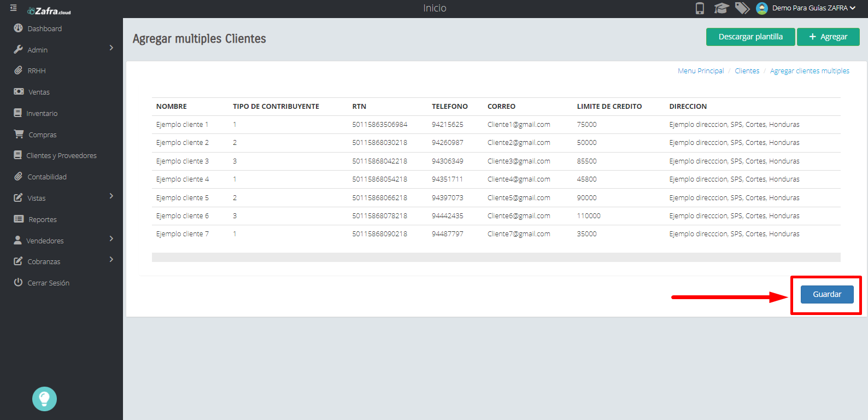Click the TIPO DE CONTRIBUYENTE column header

[276, 107]
